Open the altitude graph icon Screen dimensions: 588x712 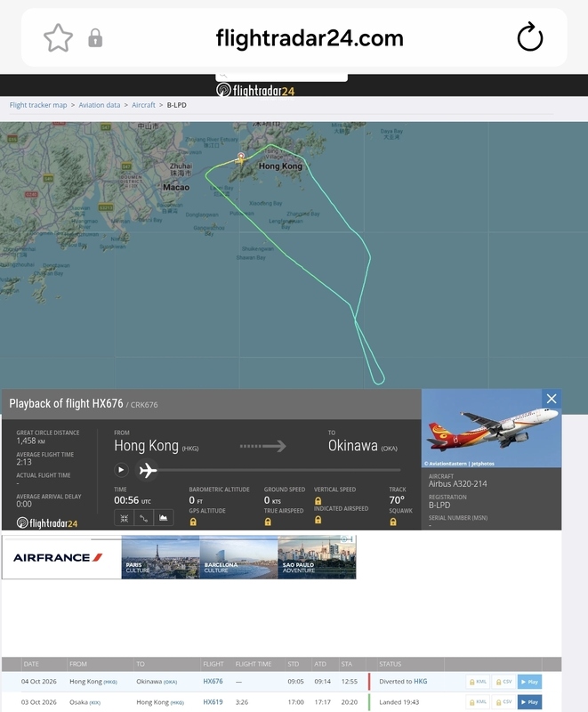point(164,518)
